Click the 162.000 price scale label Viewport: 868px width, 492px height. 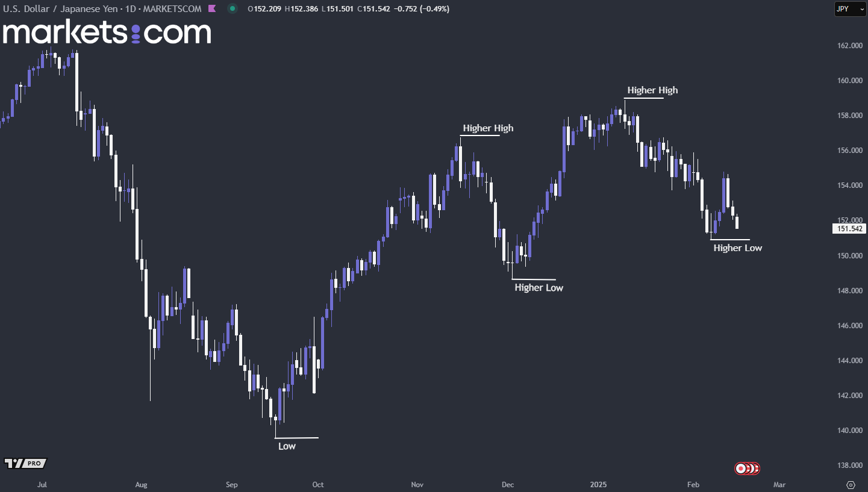tap(848, 46)
